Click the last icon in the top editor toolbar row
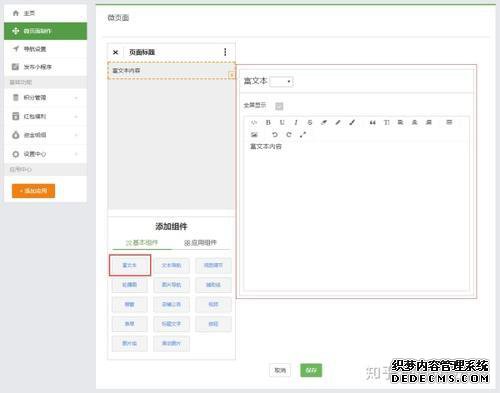 click(x=449, y=122)
